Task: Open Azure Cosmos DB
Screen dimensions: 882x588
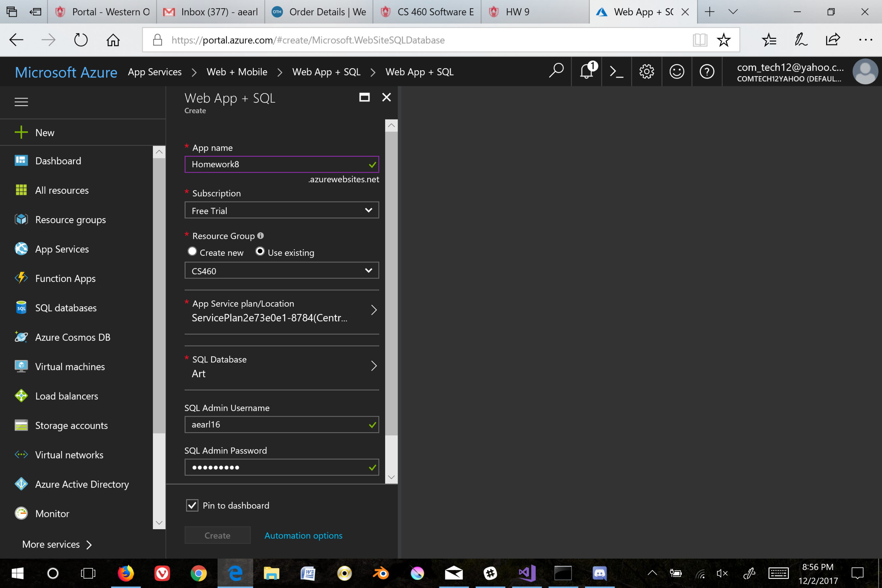Action: tap(73, 337)
